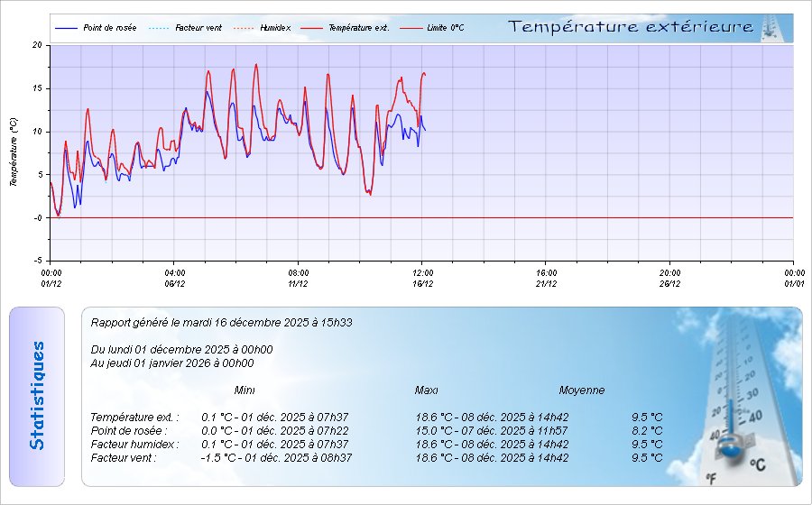
Task: Click the Facteur vent statistics row label
Action: [x=124, y=458]
